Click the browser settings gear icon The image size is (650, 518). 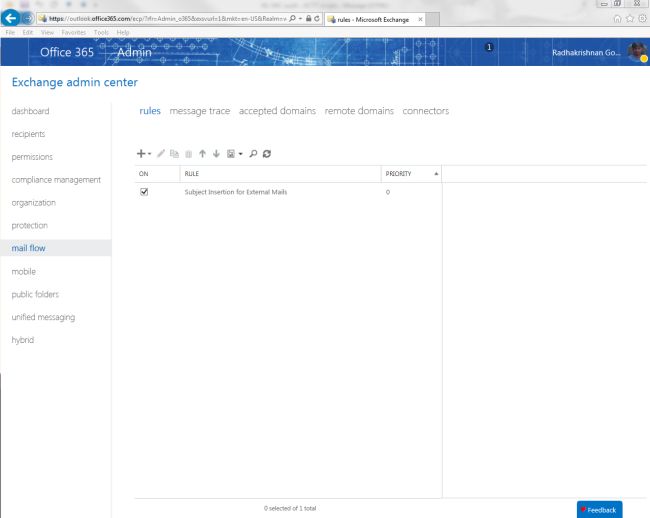tap(643, 19)
